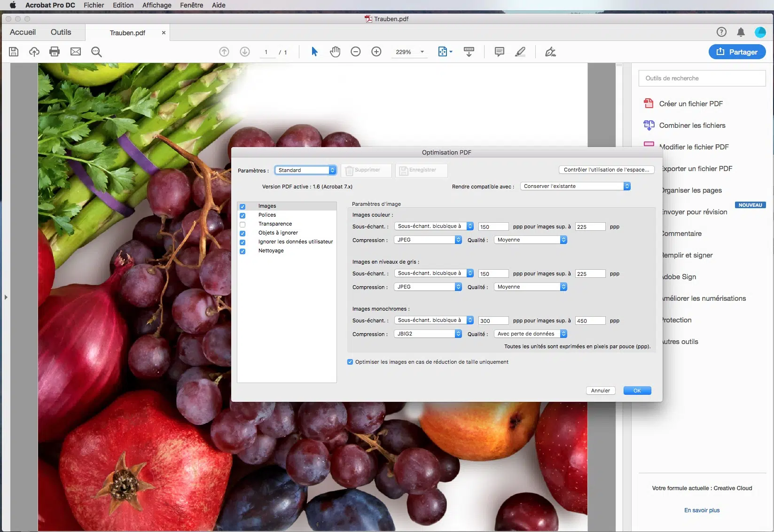Click the Save file icon in toolbar
Screen dimensions: 774x532
[14, 52]
